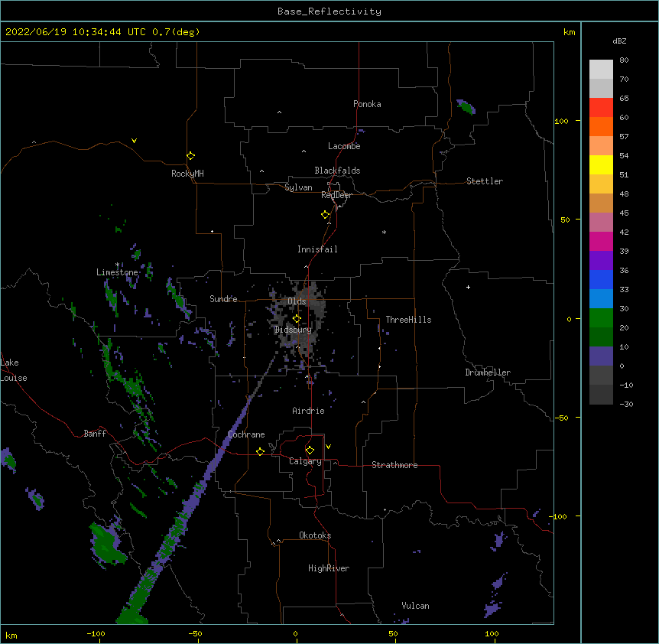
Task: Click the Olds town label
Action: (297, 301)
